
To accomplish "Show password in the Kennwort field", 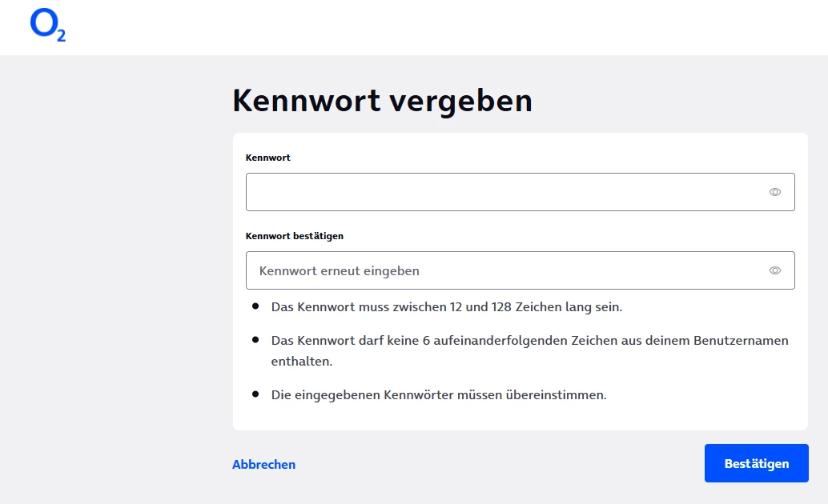I will pyautogui.click(x=774, y=192).
